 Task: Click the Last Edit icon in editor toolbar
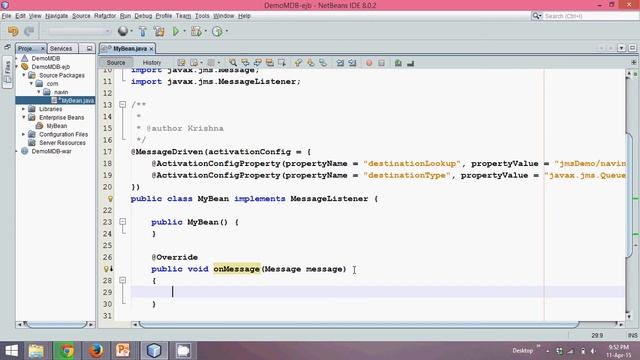tap(181, 62)
